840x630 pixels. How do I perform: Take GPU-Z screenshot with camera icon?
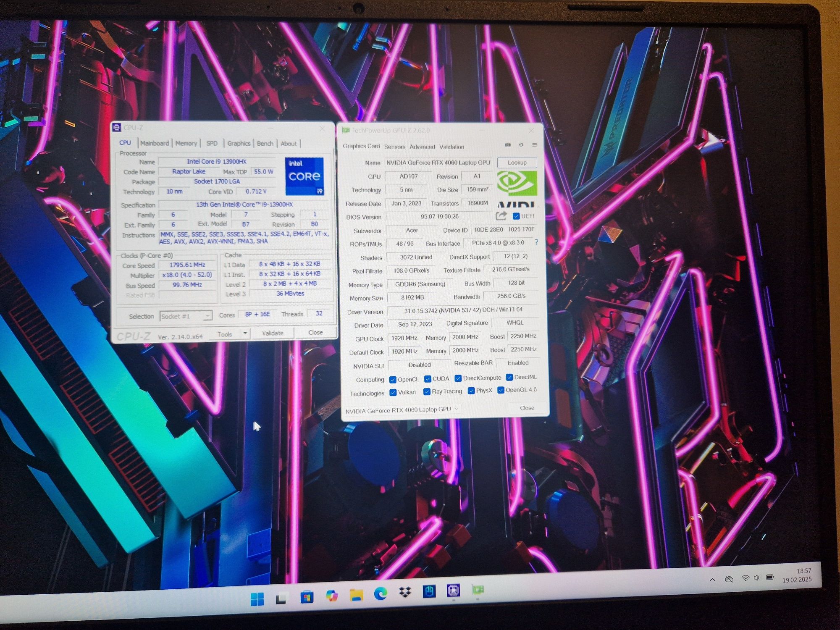(x=508, y=144)
